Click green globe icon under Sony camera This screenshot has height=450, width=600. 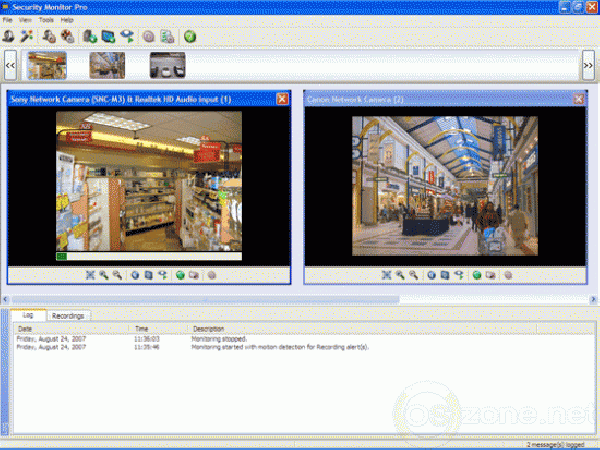[180, 275]
